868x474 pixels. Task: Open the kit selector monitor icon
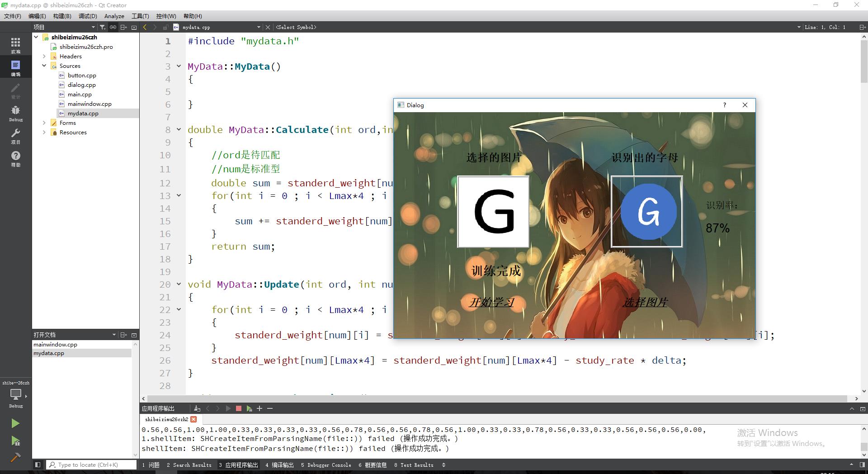(x=15, y=395)
